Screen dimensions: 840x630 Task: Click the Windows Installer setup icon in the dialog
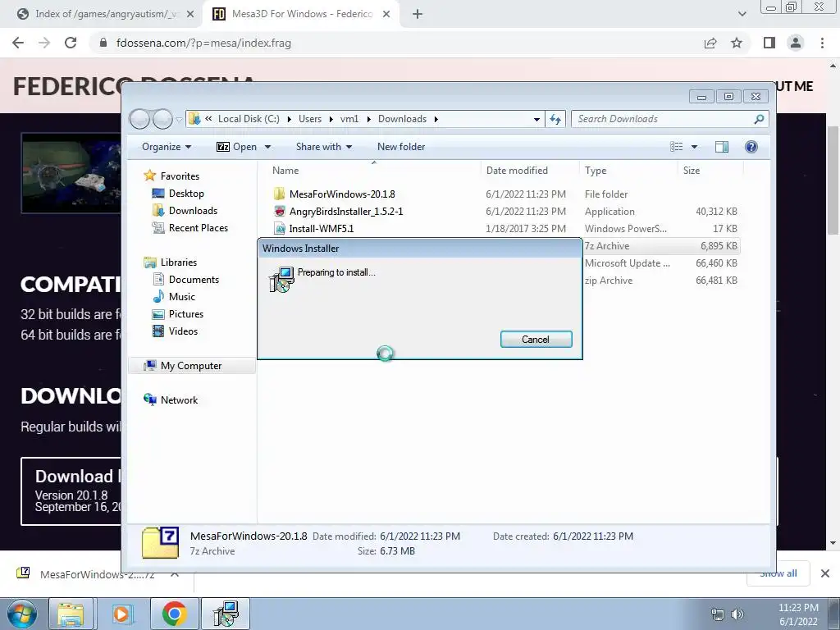pos(281,279)
